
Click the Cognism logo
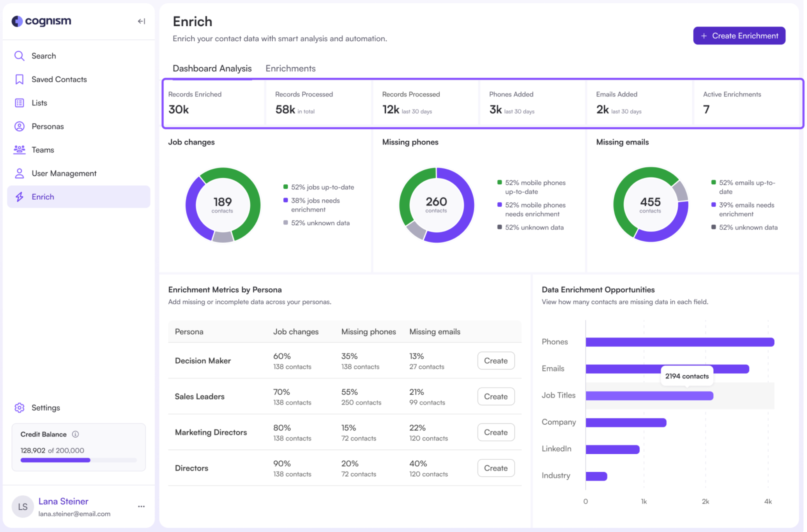[41, 21]
